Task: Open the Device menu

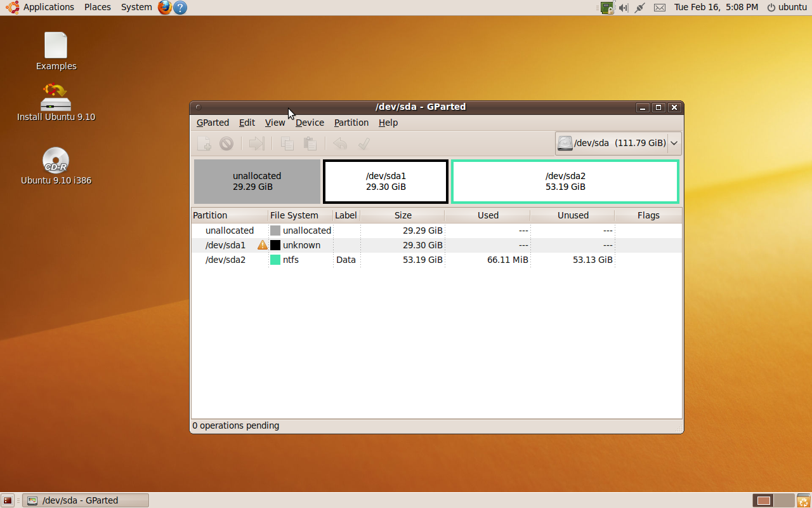Action: tap(310, 123)
